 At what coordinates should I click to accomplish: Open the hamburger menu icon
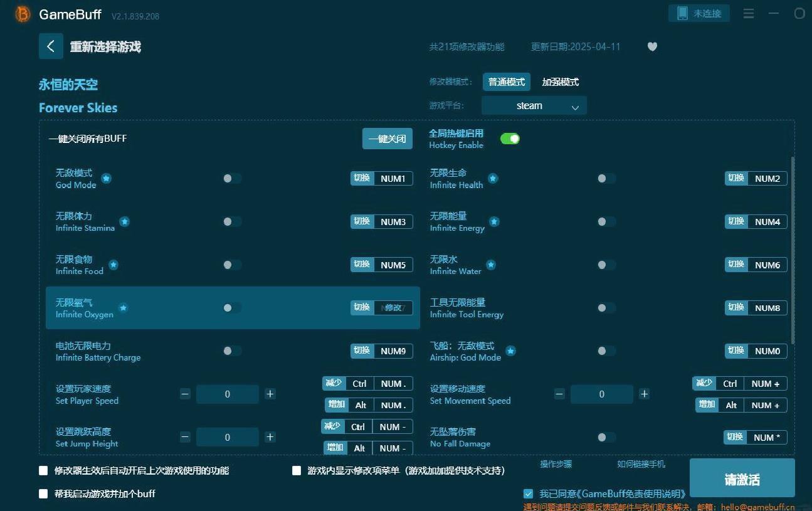click(749, 13)
